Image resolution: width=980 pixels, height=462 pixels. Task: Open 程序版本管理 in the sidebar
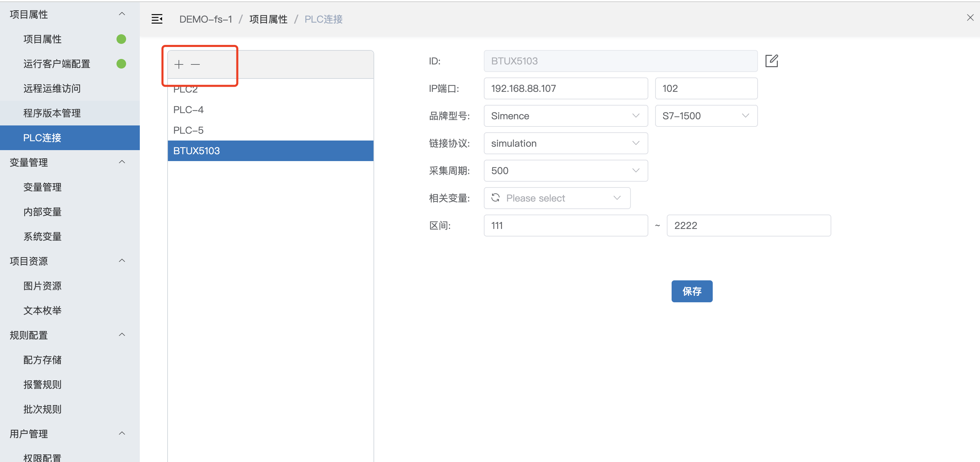coord(52,113)
